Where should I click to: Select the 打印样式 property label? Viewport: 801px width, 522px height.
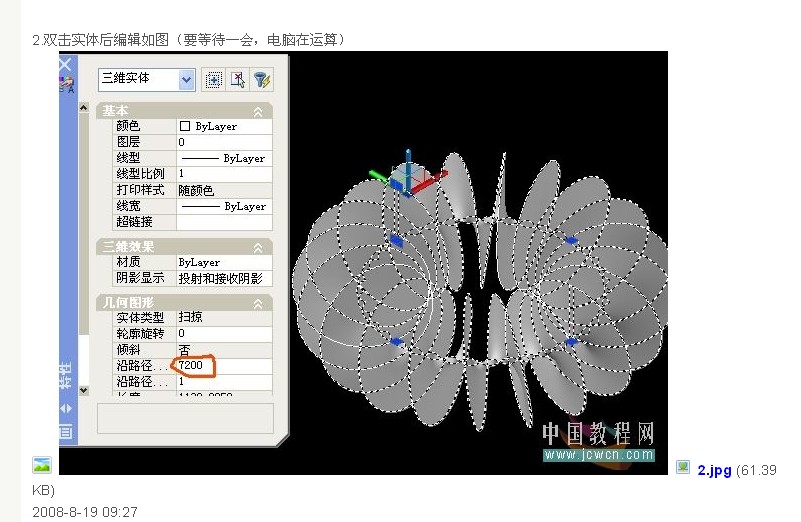[140, 190]
